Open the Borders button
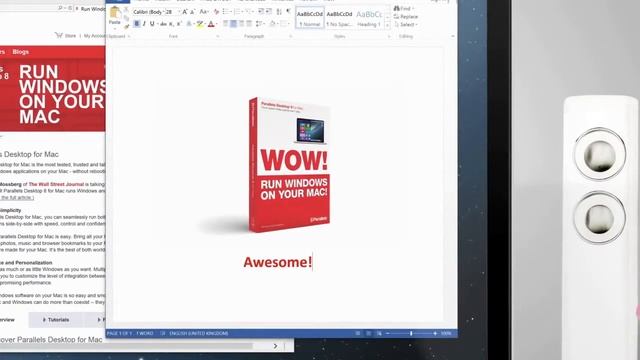 pyautogui.click(x=284, y=23)
